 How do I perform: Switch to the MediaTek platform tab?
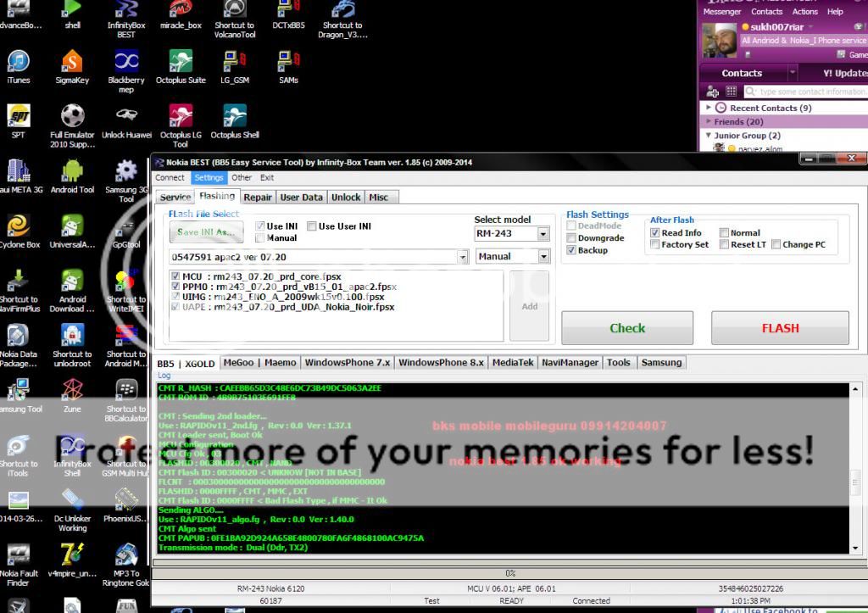[x=513, y=363]
